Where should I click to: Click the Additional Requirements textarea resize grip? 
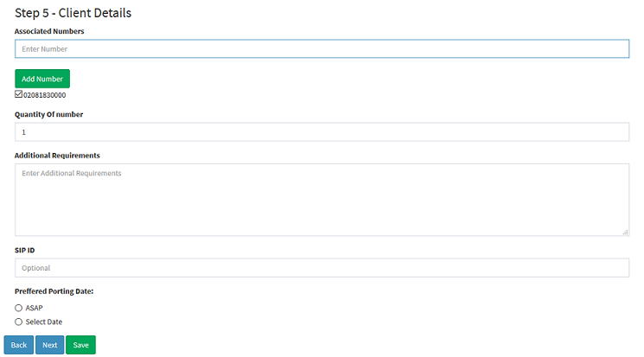pyautogui.click(x=625, y=233)
